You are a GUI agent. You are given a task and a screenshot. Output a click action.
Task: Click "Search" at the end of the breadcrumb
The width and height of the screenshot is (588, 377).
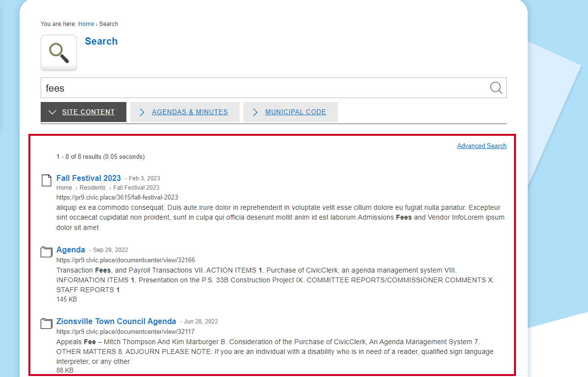[x=109, y=24]
